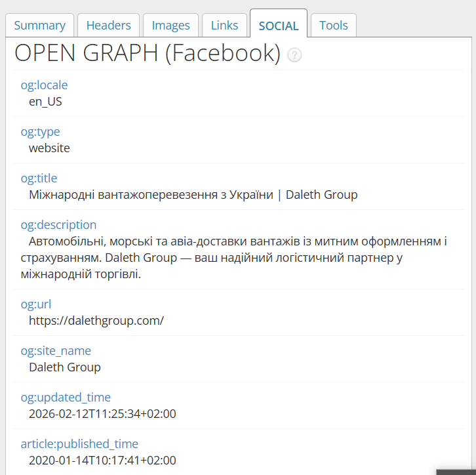This screenshot has height=475, width=476.
Task: Click the 2020-01-14T10:17:41+02:00 timestamp
Action: click(x=102, y=460)
